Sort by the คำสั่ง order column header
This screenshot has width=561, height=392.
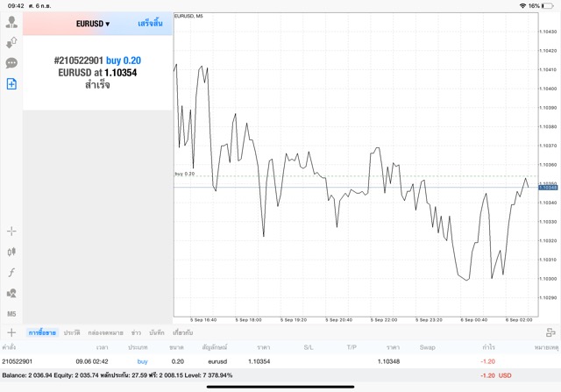pyautogui.click(x=9, y=347)
